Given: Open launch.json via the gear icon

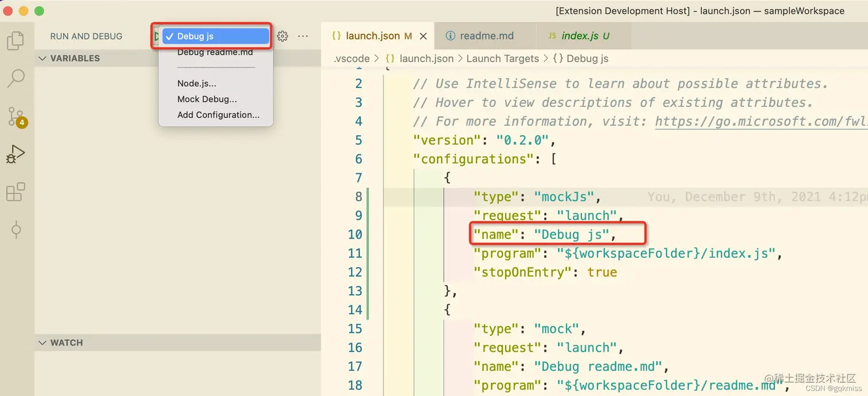Looking at the screenshot, I should [x=282, y=36].
